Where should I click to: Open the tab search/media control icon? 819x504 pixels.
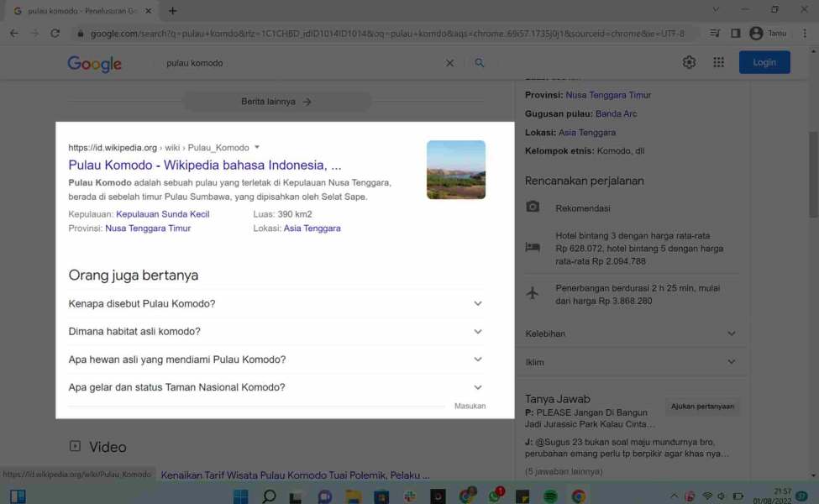click(x=715, y=34)
